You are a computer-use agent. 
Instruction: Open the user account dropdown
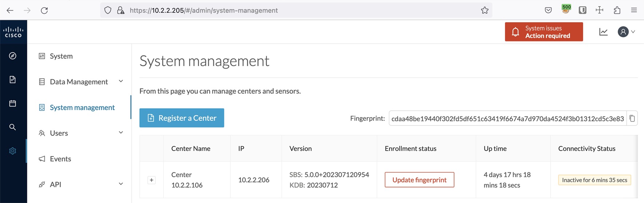pos(626,32)
